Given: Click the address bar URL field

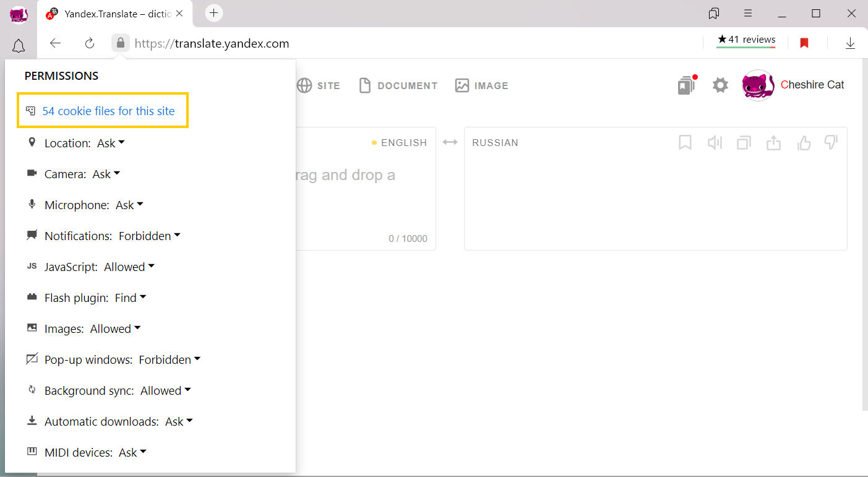Looking at the screenshot, I should click(x=371, y=43).
